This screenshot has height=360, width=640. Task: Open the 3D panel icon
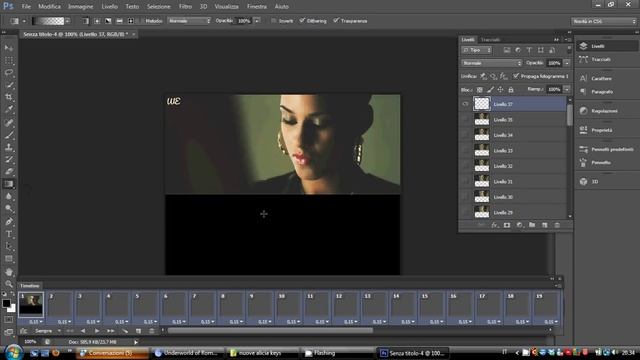click(x=583, y=182)
